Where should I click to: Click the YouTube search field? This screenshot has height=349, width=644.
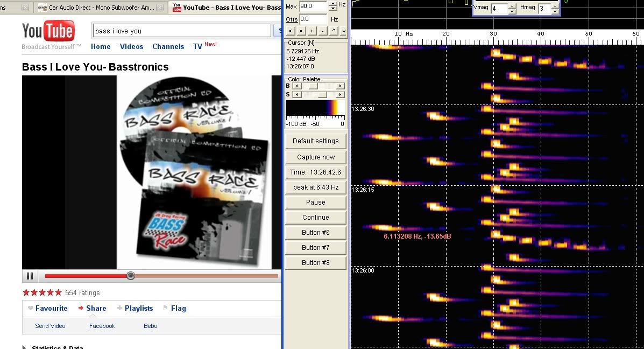click(181, 31)
